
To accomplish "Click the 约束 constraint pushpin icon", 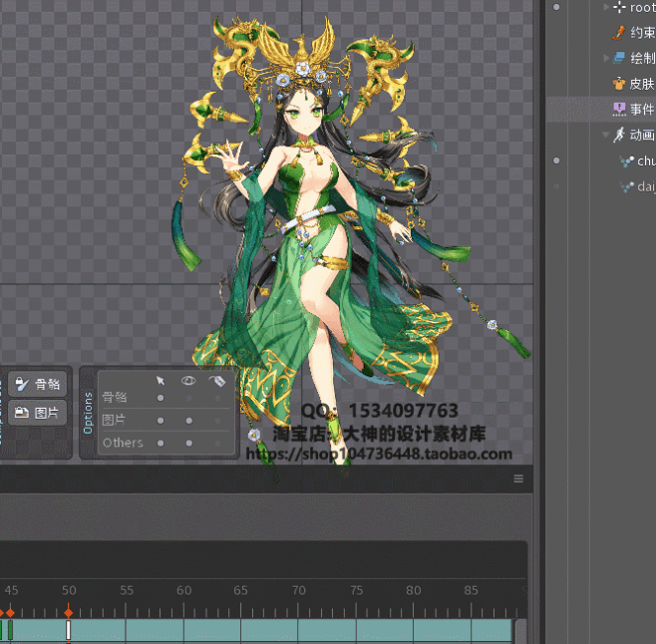I will (x=619, y=32).
